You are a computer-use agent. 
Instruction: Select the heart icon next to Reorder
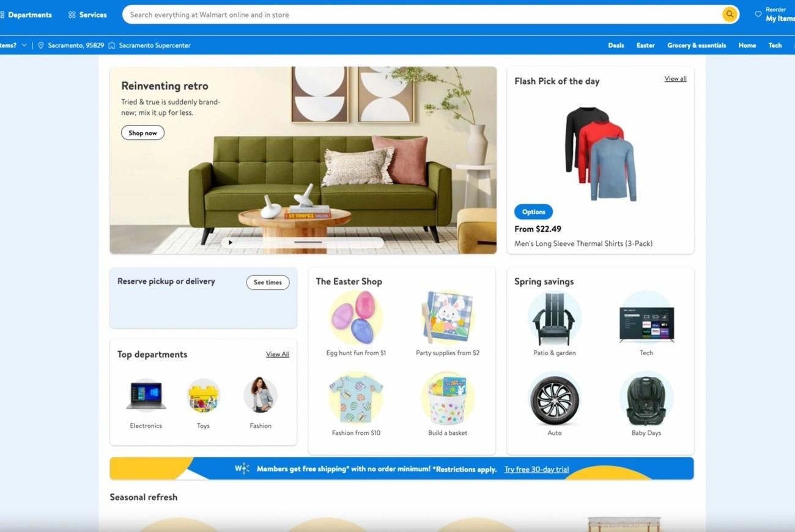pos(757,14)
